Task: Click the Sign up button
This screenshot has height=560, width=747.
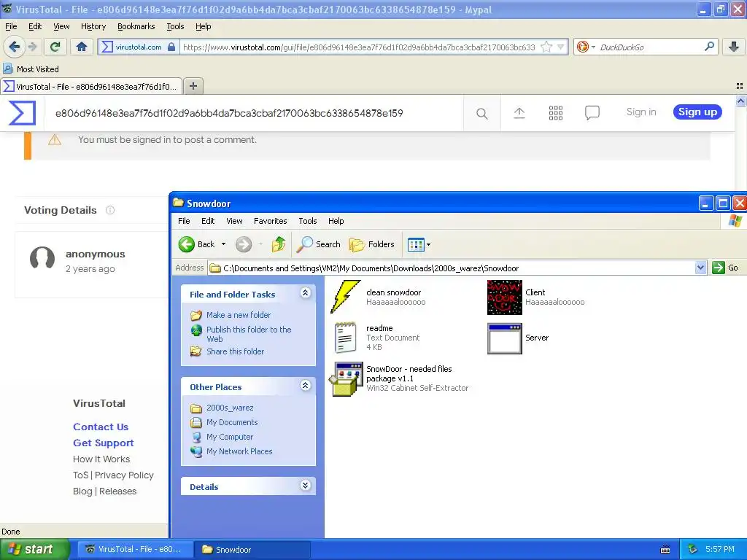Action: click(x=697, y=112)
